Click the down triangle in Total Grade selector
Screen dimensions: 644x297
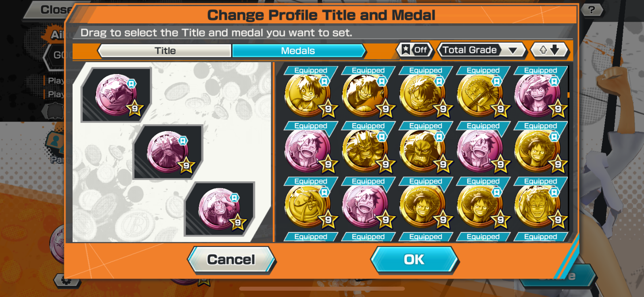(x=513, y=51)
